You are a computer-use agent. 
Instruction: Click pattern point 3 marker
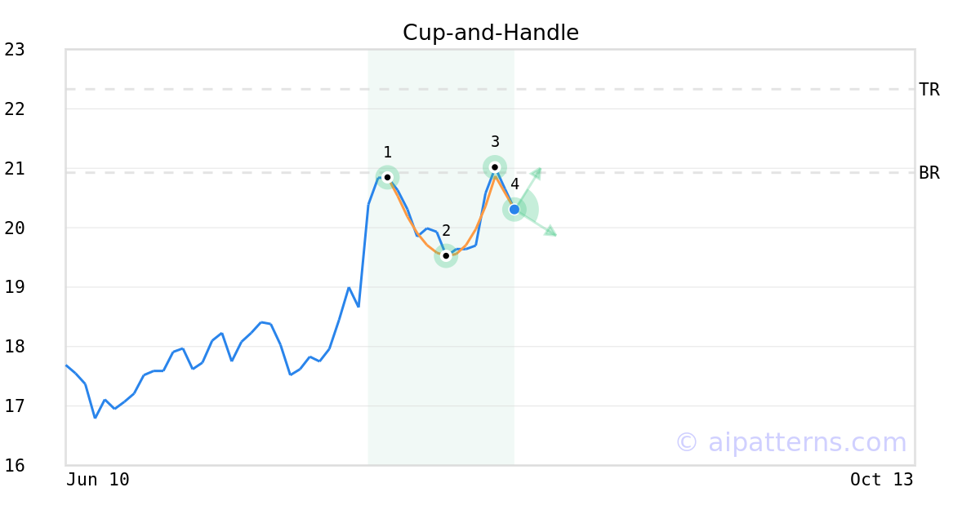[495, 167]
